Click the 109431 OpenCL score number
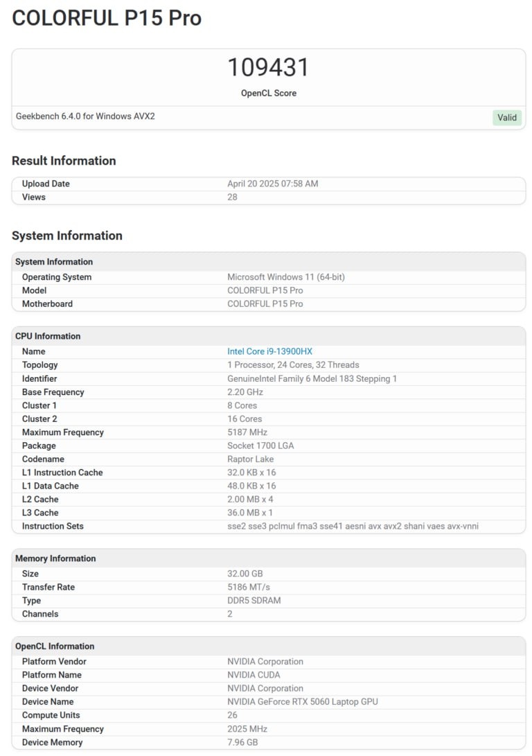Viewport: 532px width, 756px height. (268, 67)
